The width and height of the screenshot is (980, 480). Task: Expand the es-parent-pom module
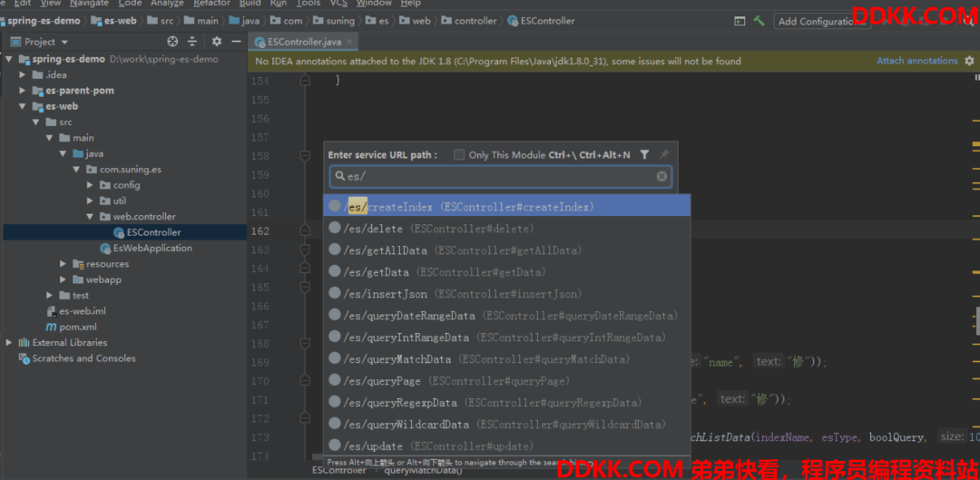(23, 91)
